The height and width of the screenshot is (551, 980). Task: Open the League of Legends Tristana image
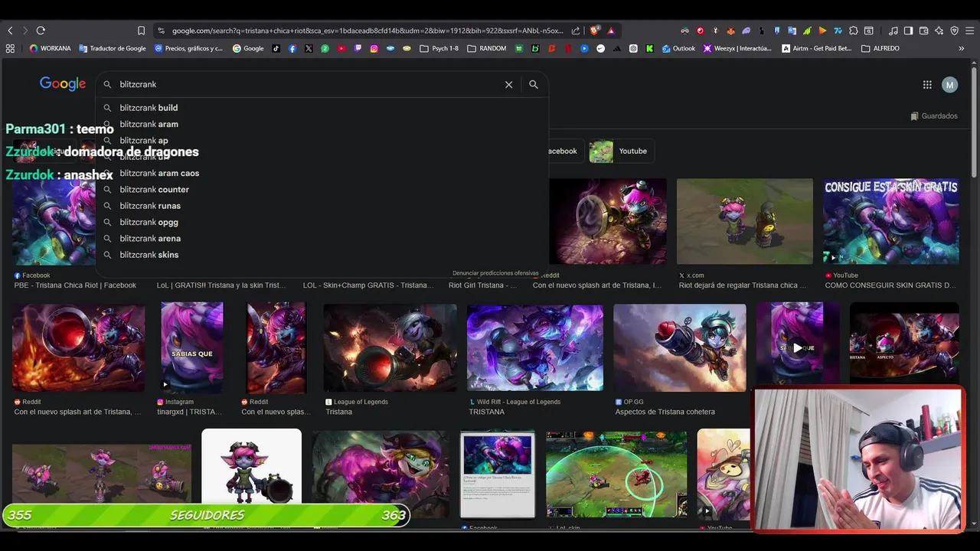coord(390,347)
